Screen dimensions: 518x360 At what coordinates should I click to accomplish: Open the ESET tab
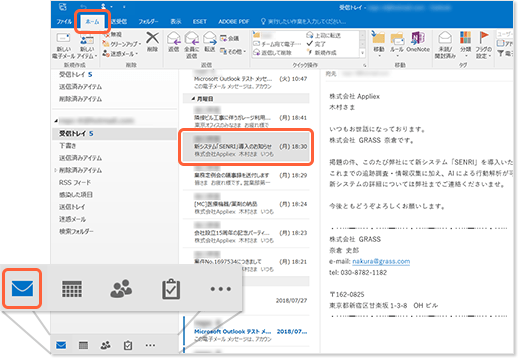pos(200,22)
